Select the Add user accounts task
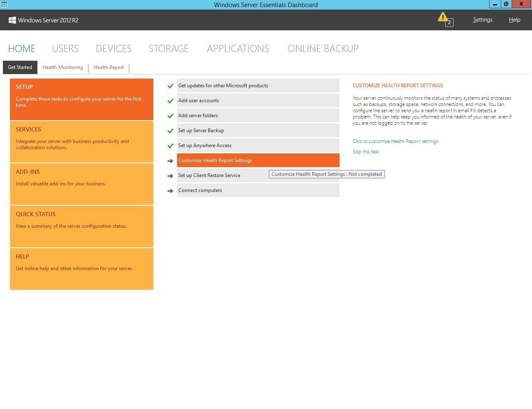 pyautogui.click(x=258, y=101)
